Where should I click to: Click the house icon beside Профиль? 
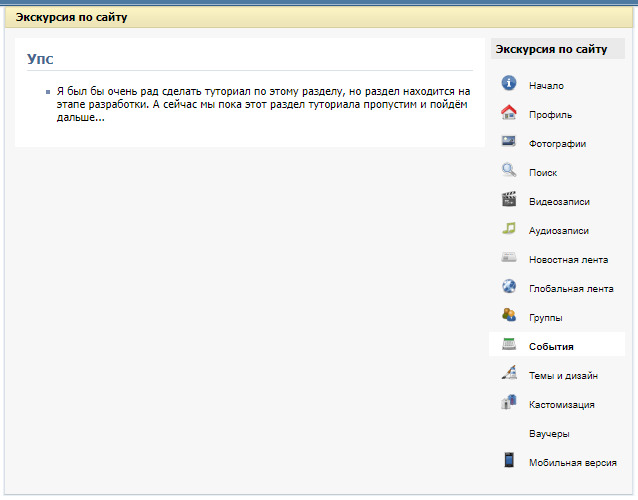tap(508, 113)
